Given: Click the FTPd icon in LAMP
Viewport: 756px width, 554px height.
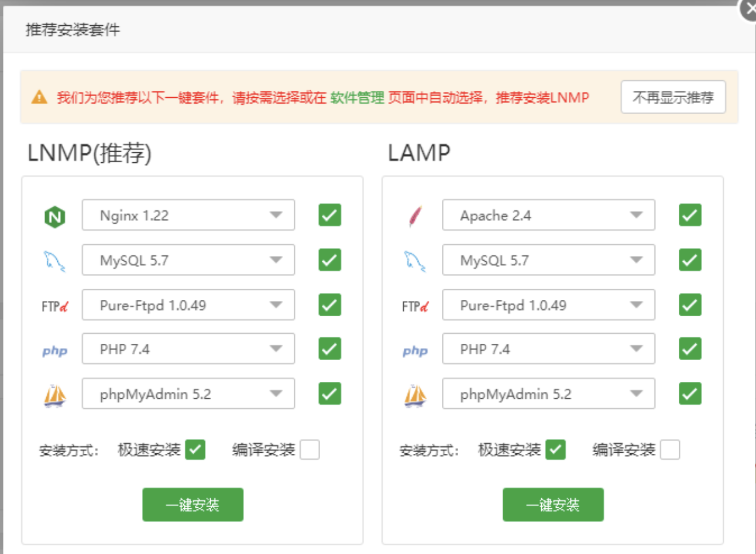Looking at the screenshot, I should 415,306.
